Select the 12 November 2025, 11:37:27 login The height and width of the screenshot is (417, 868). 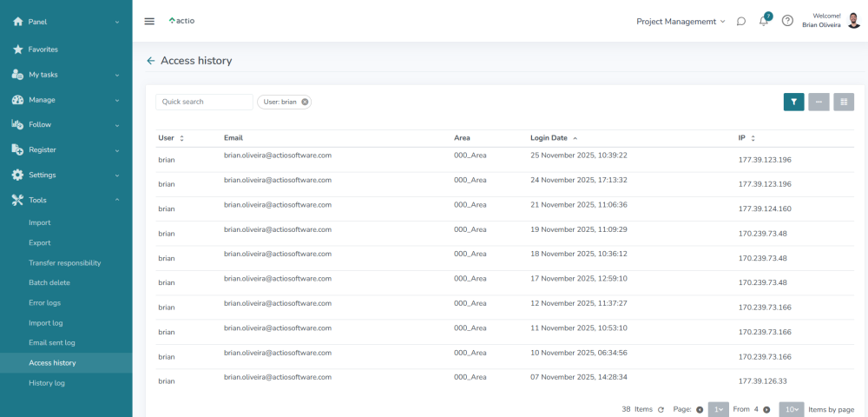(578, 303)
